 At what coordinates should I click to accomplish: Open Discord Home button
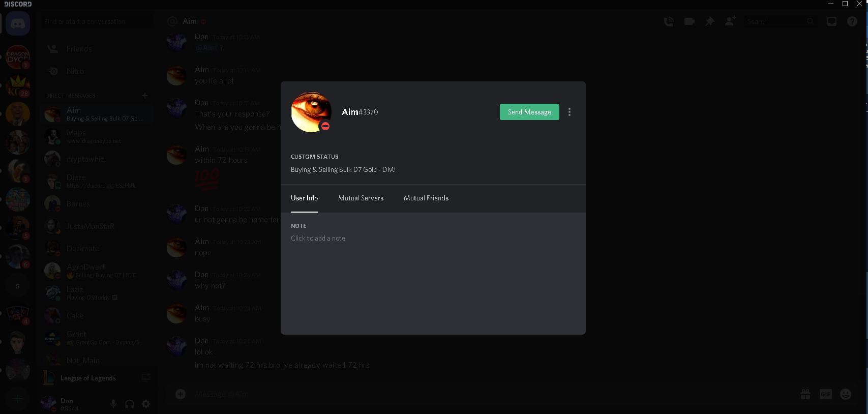pos(18,23)
